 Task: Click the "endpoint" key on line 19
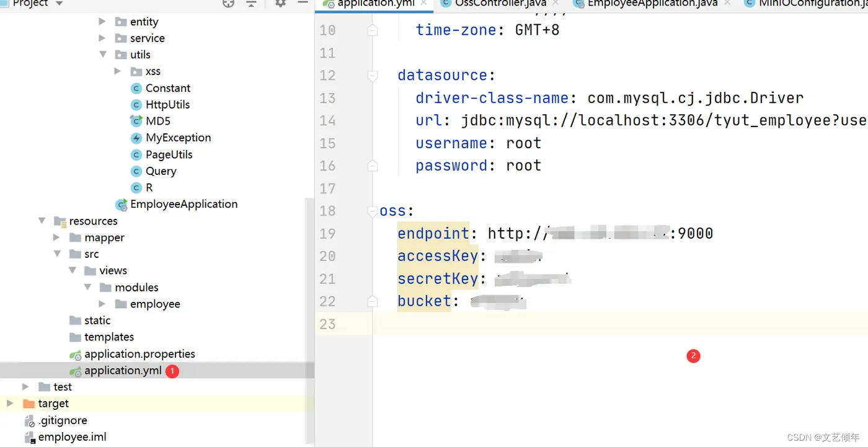coord(433,234)
